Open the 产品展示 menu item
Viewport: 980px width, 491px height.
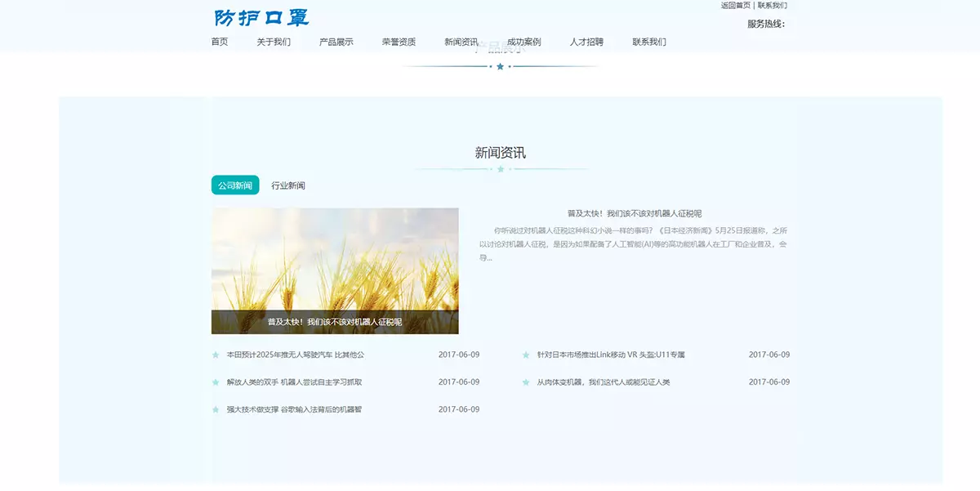tap(335, 42)
